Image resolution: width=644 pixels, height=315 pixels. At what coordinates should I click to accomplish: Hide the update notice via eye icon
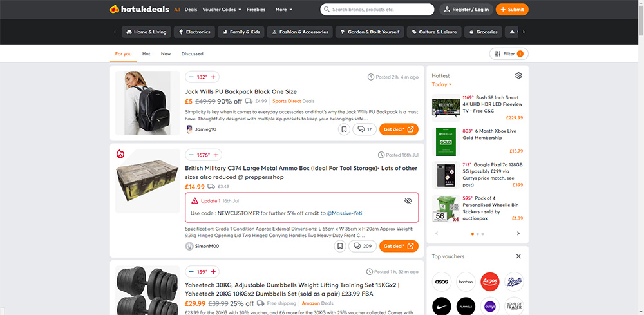point(408,201)
